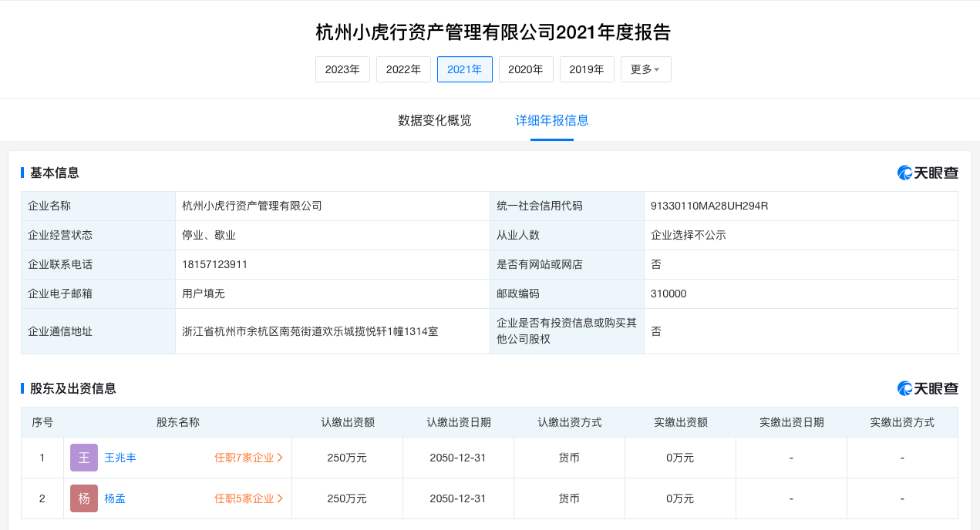This screenshot has width=980, height=530.
Task: Open shareholder 杨孟 profile link
Action: click(x=115, y=498)
